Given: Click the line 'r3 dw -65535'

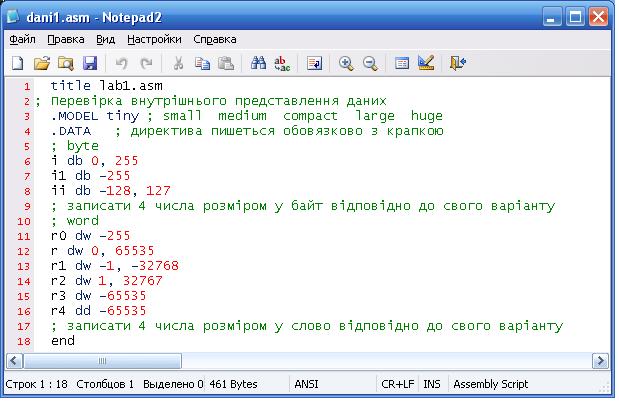Looking at the screenshot, I should tap(98, 296).
